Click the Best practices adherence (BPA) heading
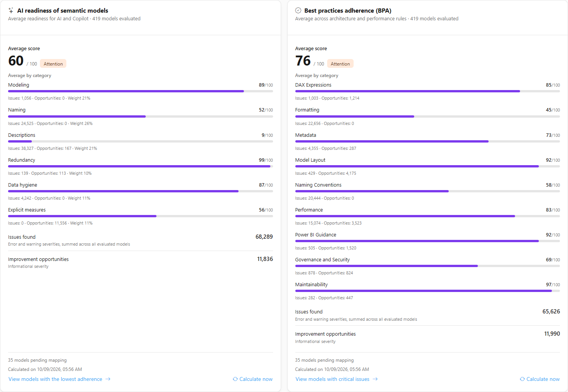Viewport: 568px width, 392px height. click(x=348, y=11)
